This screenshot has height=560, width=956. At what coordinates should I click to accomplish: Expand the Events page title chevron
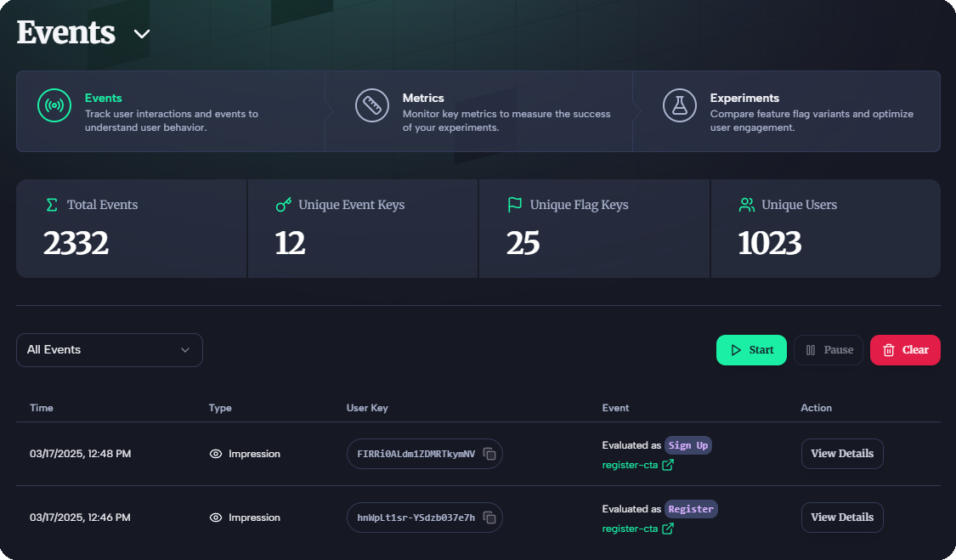click(141, 35)
